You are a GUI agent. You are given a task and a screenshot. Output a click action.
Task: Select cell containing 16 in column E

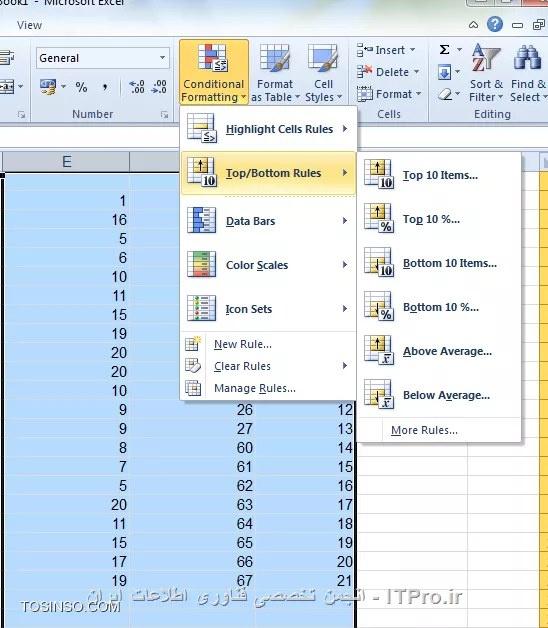(x=66, y=219)
